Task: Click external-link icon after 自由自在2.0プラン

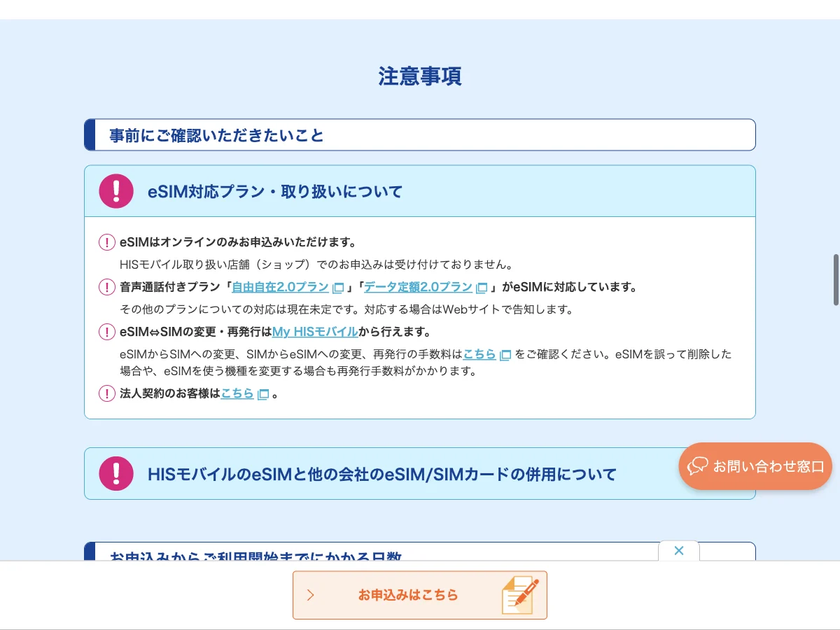Action: click(338, 288)
